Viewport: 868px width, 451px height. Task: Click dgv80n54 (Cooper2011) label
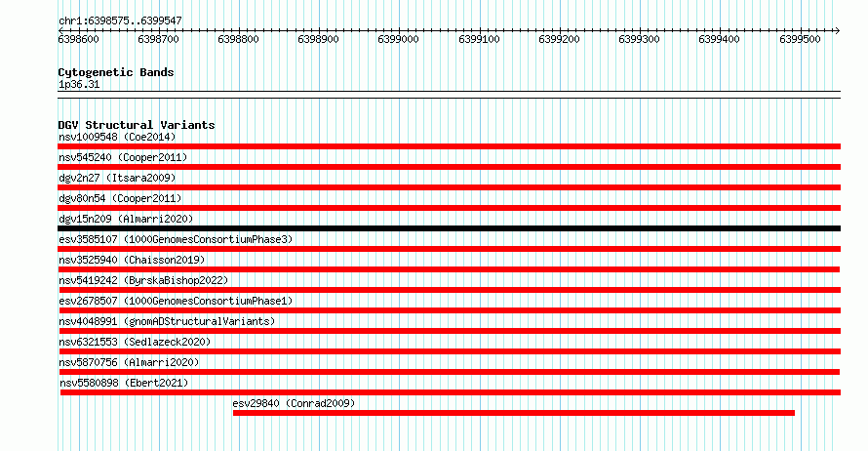pos(120,198)
